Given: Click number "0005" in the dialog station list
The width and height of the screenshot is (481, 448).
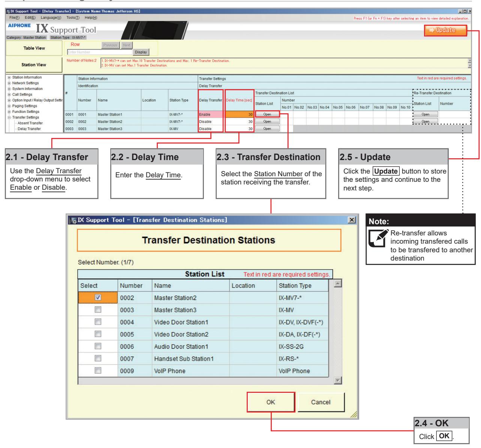Looking at the screenshot, I should [x=127, y=334].
